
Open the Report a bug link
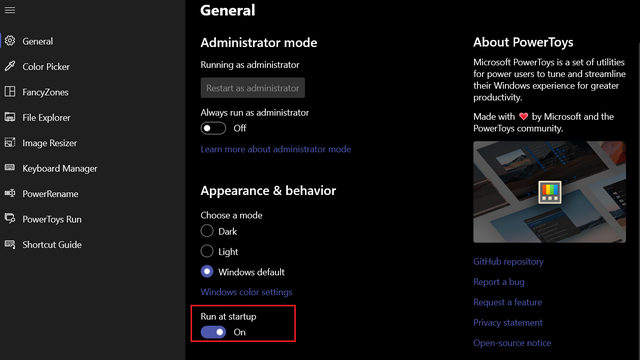tap(499, 282)
